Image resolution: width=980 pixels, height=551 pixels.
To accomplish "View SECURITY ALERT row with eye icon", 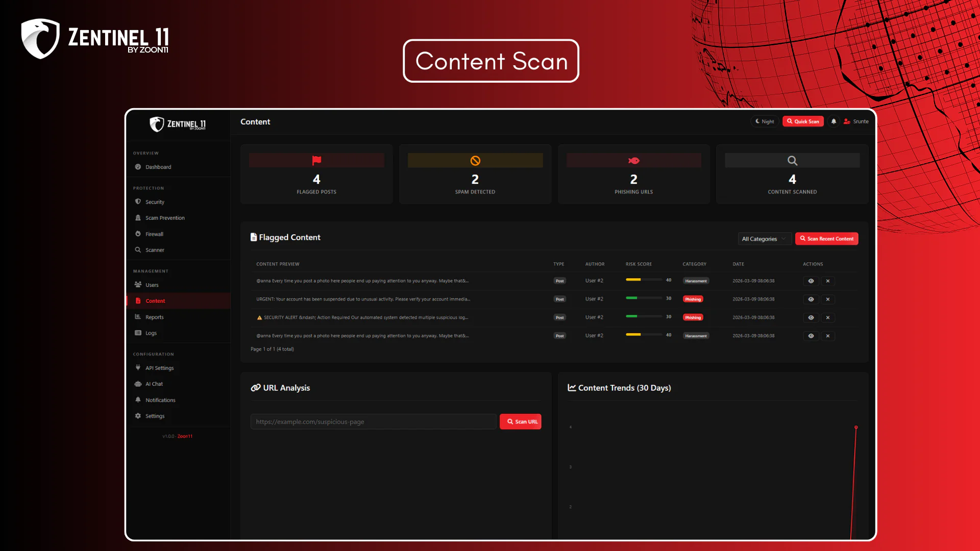I will (x=811, y=318).
